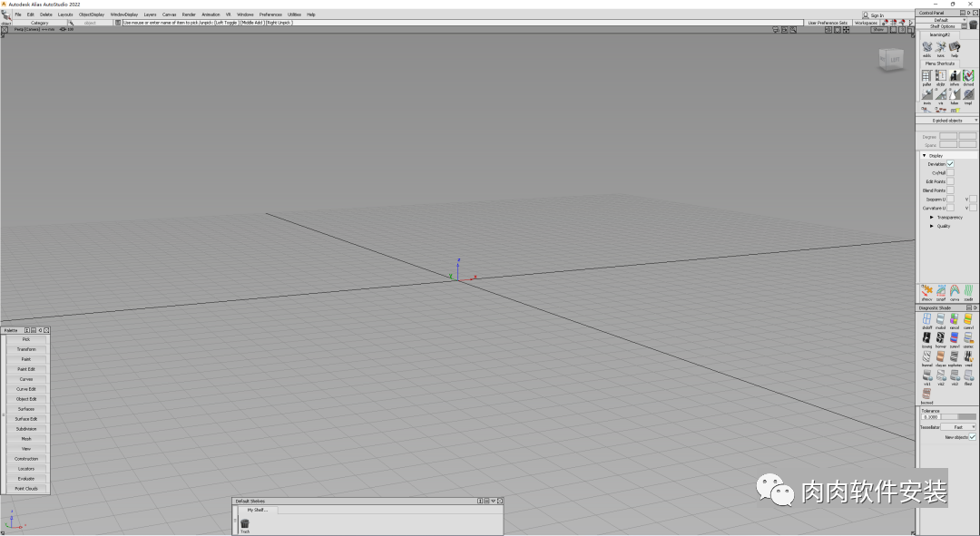
Task: Select the multi-color shade icon
Action: pos(941,318)
